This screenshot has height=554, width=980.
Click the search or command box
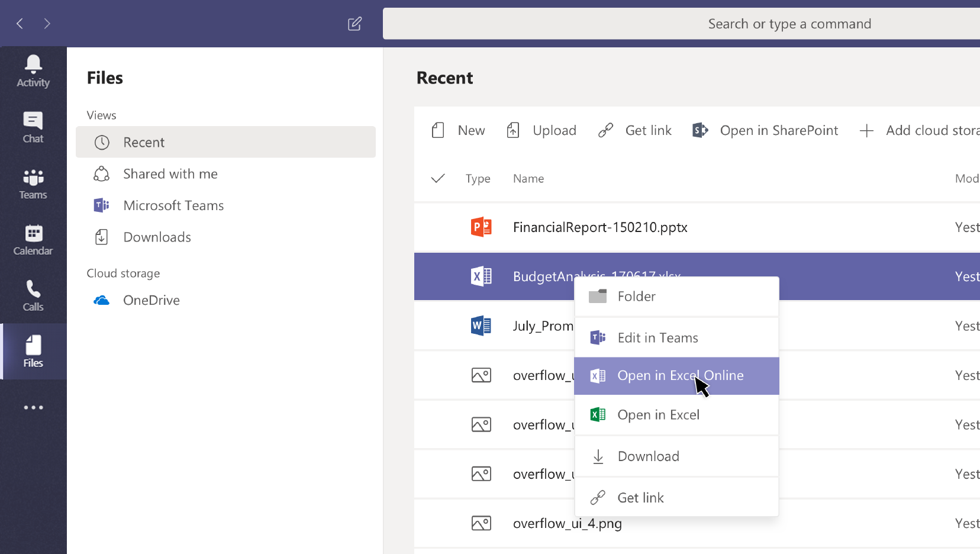(x=681, y=24)
